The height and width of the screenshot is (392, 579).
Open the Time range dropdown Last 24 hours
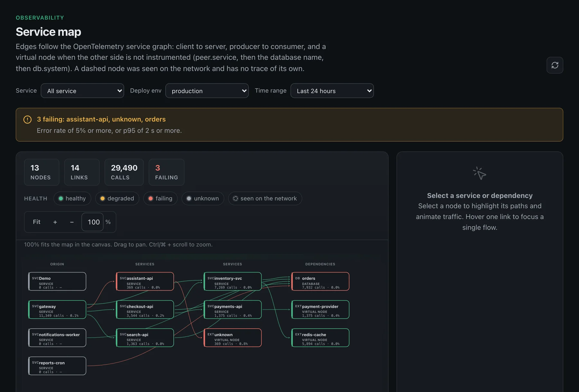click(332, 91)
